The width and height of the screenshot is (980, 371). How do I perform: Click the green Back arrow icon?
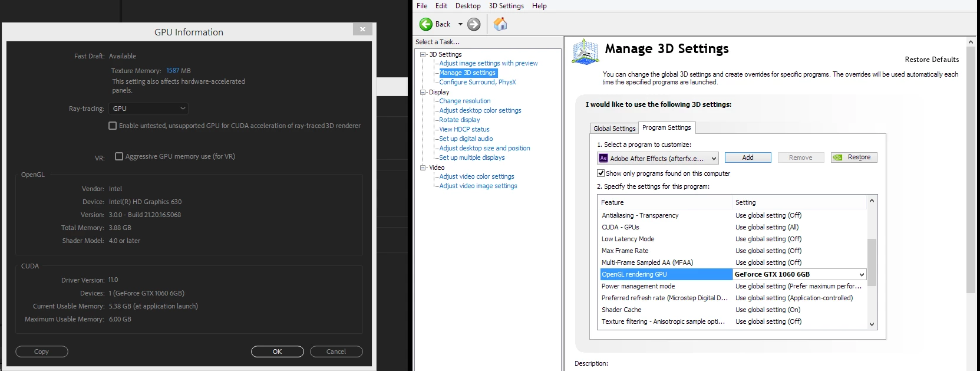click(x=426, y=24)
